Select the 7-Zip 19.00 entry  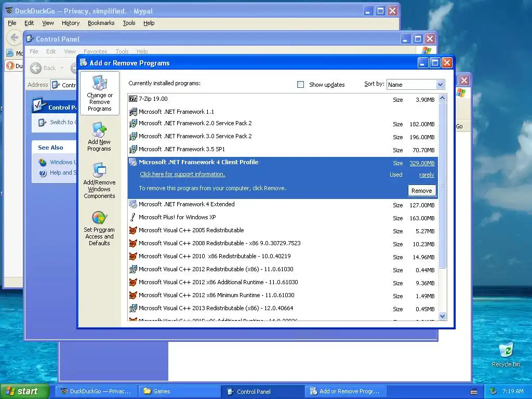283,99
